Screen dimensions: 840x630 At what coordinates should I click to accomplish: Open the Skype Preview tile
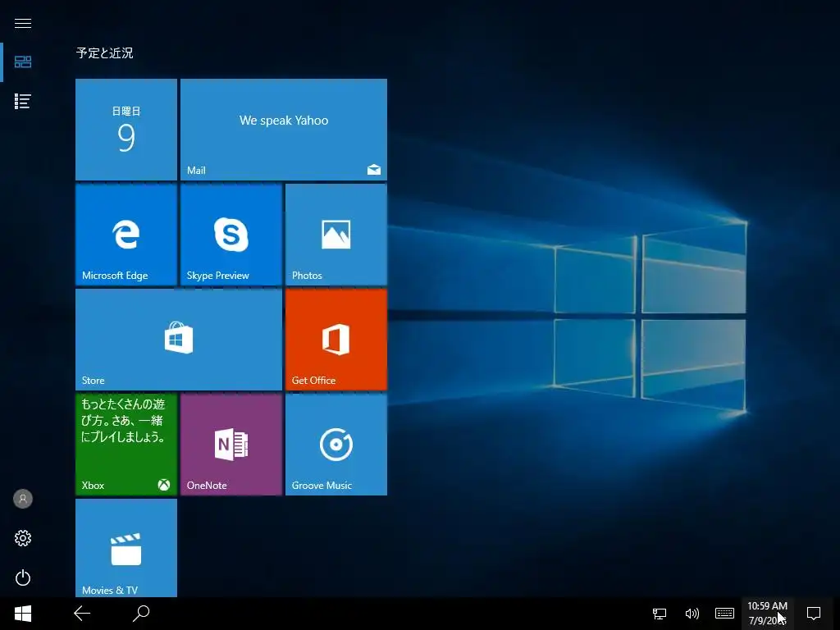click(x=231, y=235)
